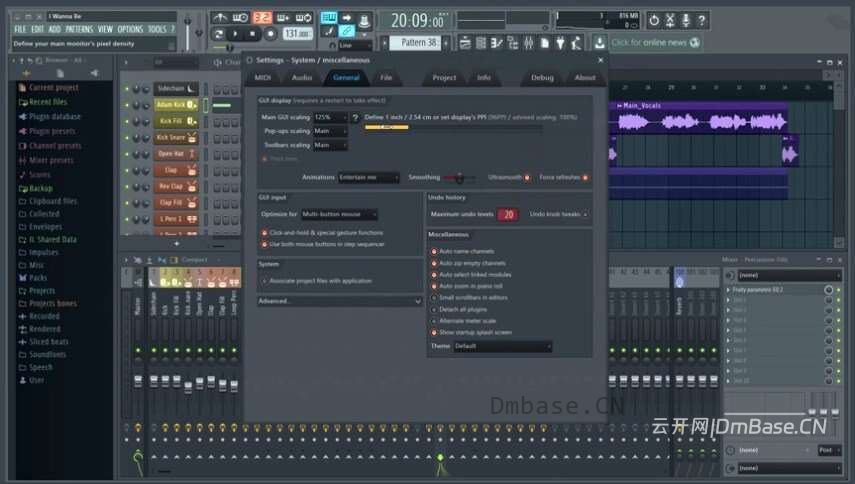Screen dimensions: 855x484
Task: Switch to the Project settings tab
Action: pos(444,77)
